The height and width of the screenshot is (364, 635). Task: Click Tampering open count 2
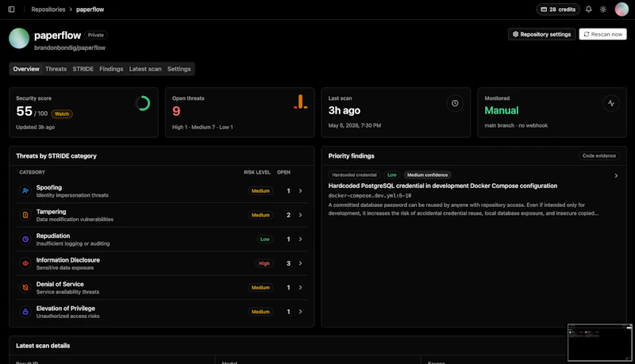click(288, 215)
